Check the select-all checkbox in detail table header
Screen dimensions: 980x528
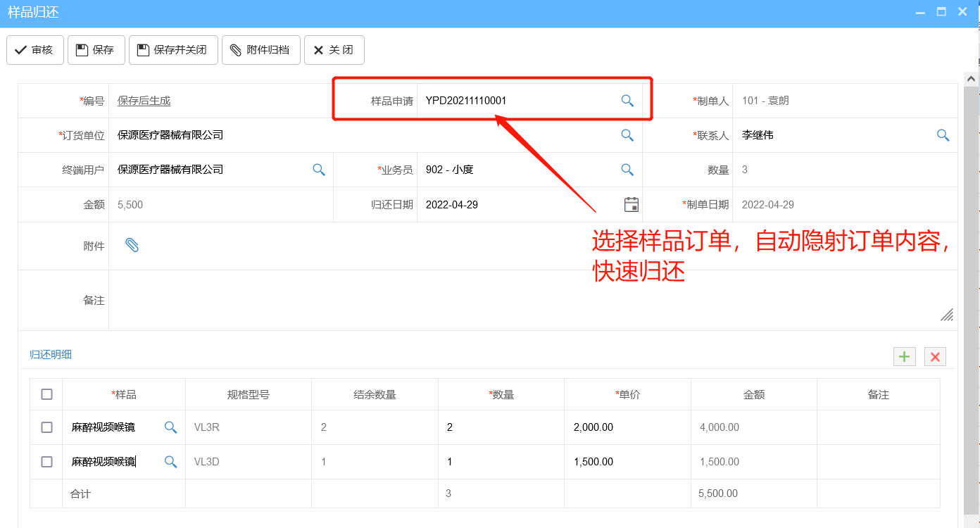46,394
